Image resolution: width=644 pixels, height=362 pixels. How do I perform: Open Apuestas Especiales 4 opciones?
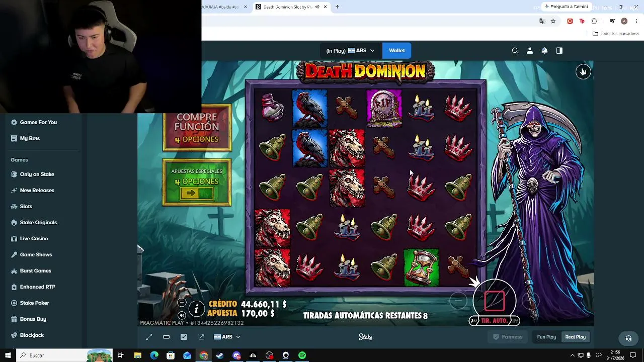[197, 183]
